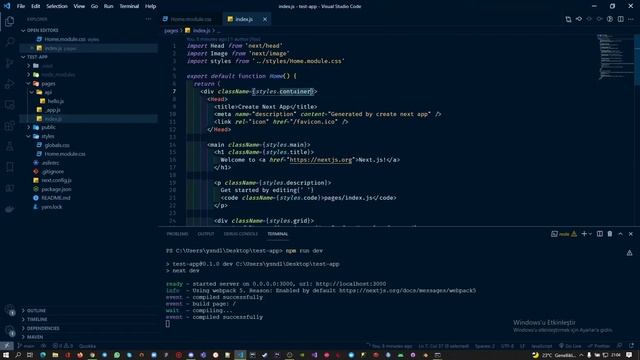This screenshot has width=640, height=360.
Task: Switch to the PROBLEMS panel tab
Action: point(177,234)
